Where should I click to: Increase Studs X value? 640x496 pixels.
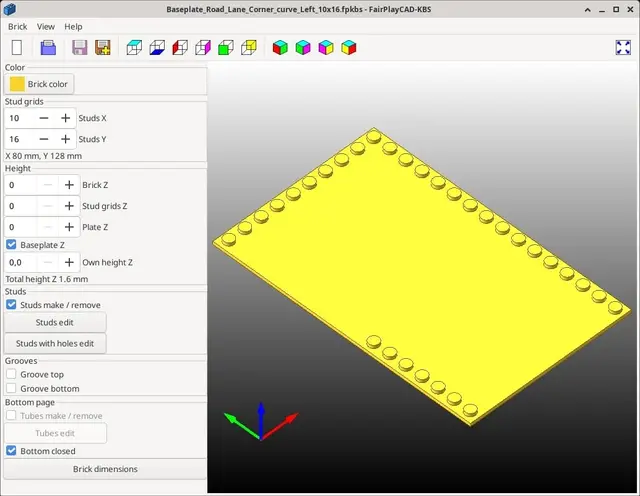65,118
